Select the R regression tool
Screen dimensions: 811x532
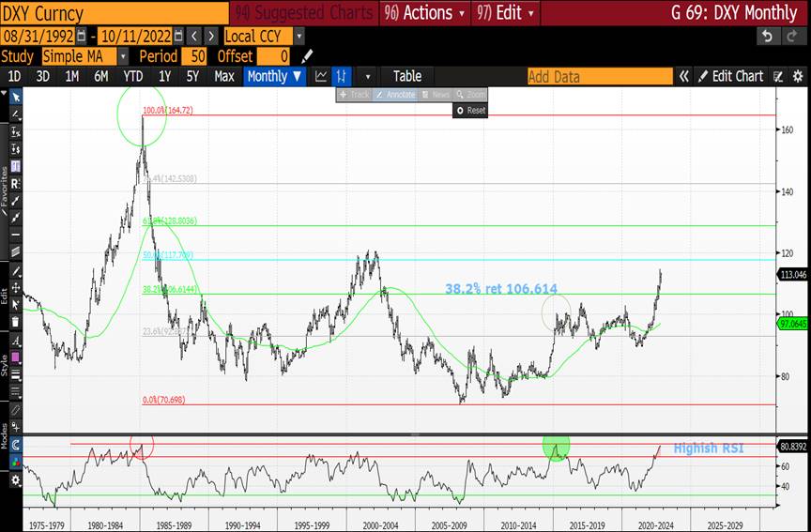click(16, 184)
